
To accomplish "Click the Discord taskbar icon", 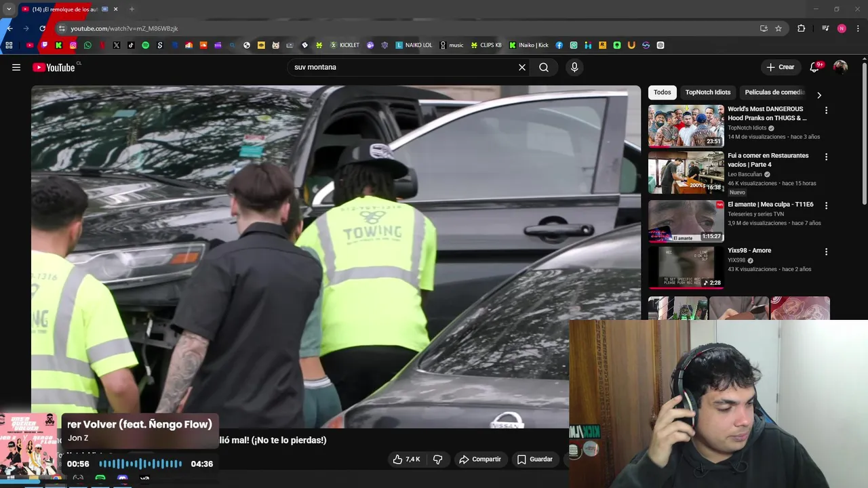I will [x=123, y=479].
